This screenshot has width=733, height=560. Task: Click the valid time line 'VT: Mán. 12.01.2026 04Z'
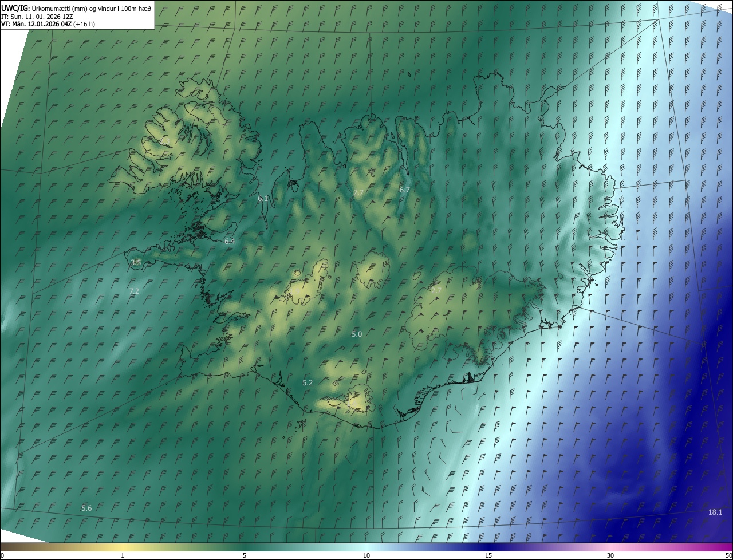tap(36, 24)
